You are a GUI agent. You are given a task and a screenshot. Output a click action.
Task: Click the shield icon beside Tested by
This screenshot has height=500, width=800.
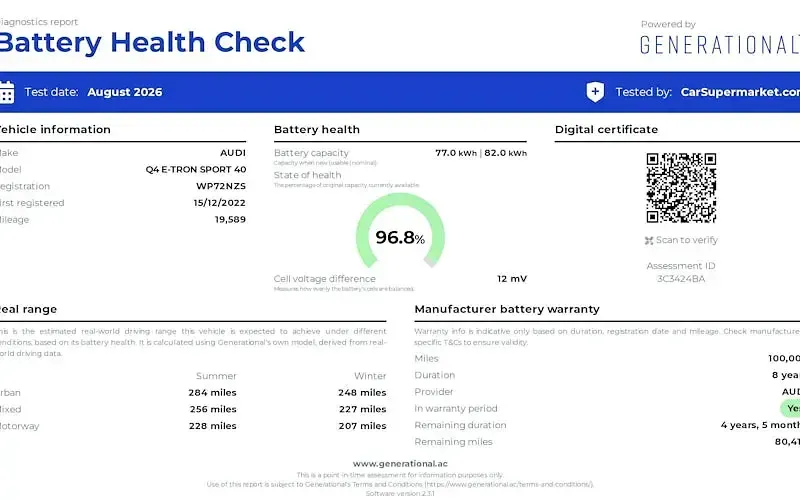(595, 92)
